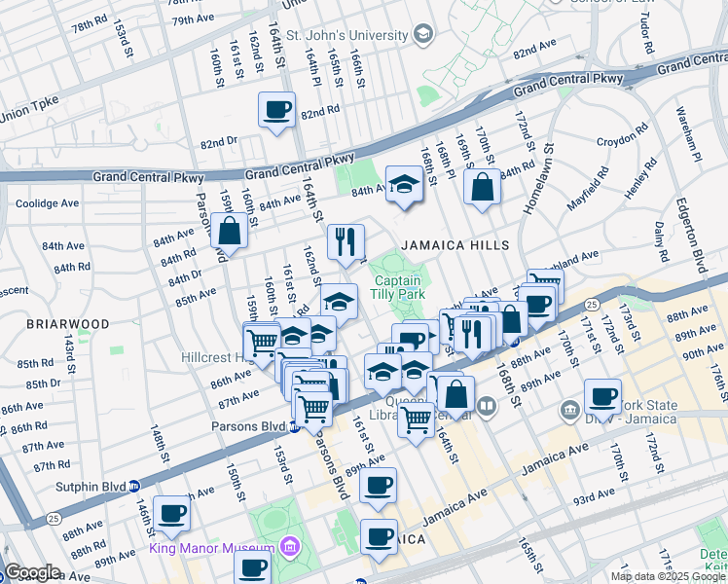Click the Sutphin Blvd subway station icon
This screenshot has height=584, width=728.
(x=134, y=485)
